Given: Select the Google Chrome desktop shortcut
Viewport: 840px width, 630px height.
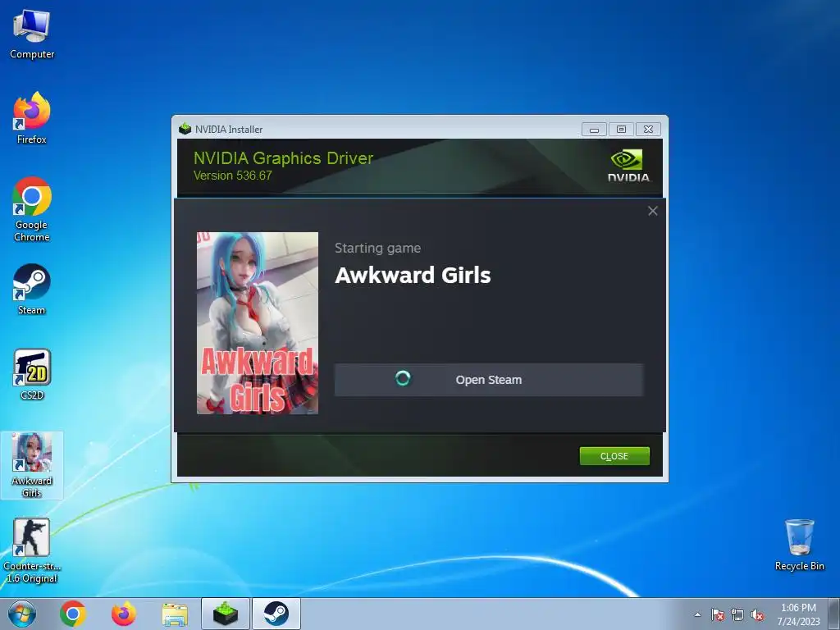Looking at the screenshot, I should click(x=32, y=209).
